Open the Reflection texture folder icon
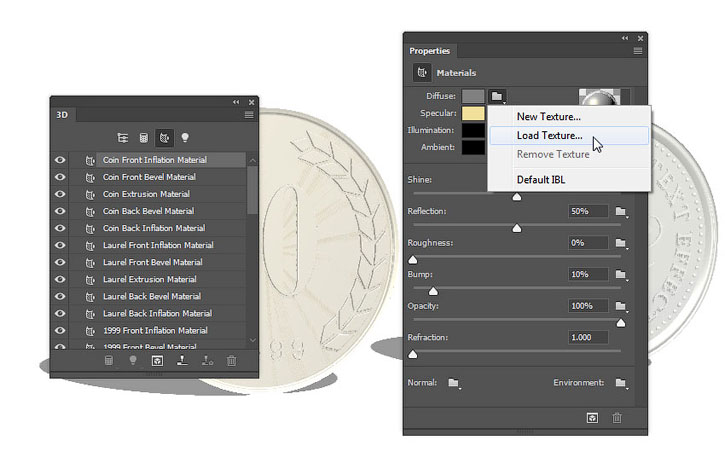Viewport: 725px width, 469px height. tap(621, 212)
